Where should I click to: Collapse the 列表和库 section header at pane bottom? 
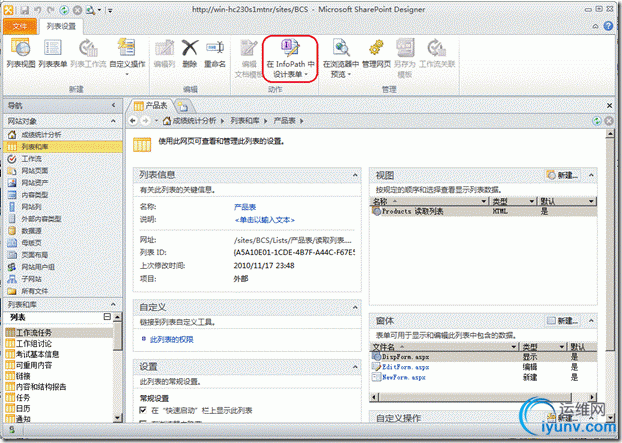113,304
